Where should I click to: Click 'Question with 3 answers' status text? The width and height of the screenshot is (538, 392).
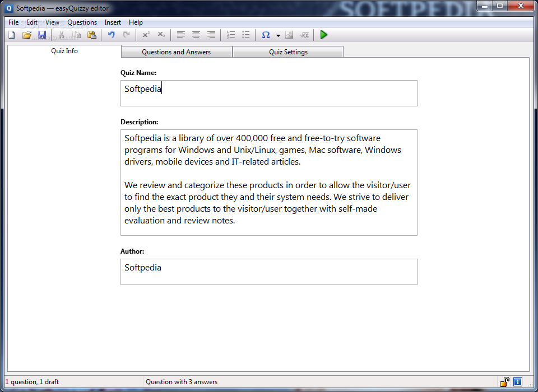click(x=182, y=382)
